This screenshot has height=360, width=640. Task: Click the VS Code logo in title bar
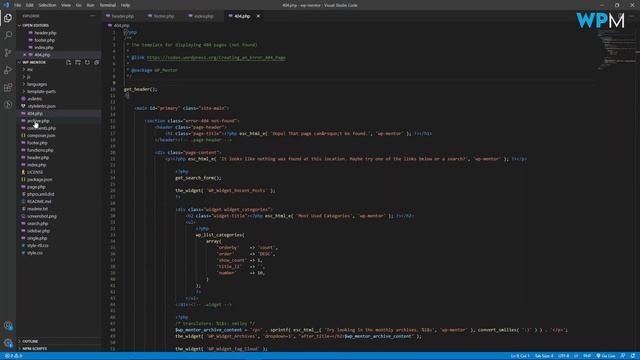6,5
